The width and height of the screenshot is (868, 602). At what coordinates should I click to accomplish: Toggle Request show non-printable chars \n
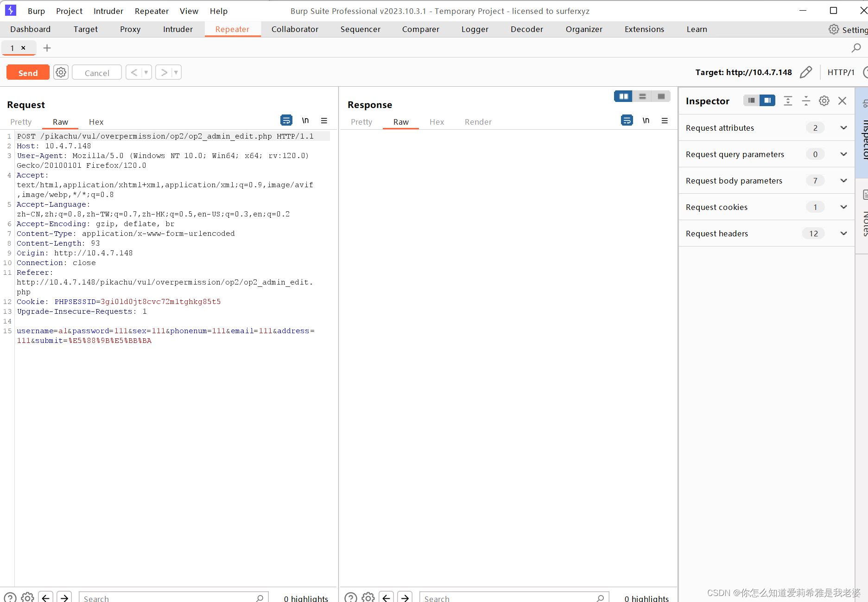[x=305, y=120]
